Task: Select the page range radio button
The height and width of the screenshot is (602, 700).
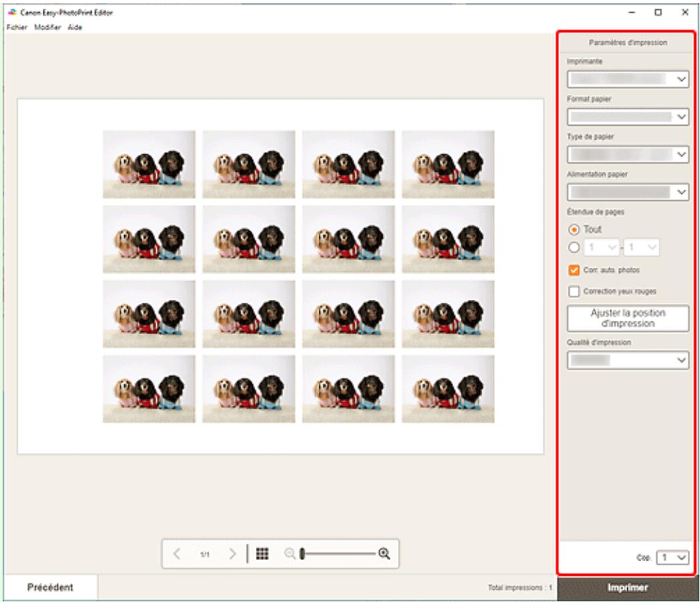Action: coord(574,247)
